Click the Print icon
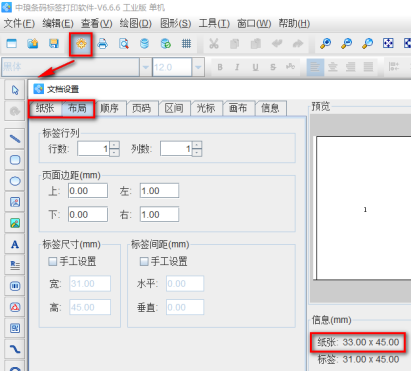Image resolution: width=412 pixels, height=371 pixels. point(102,43)
